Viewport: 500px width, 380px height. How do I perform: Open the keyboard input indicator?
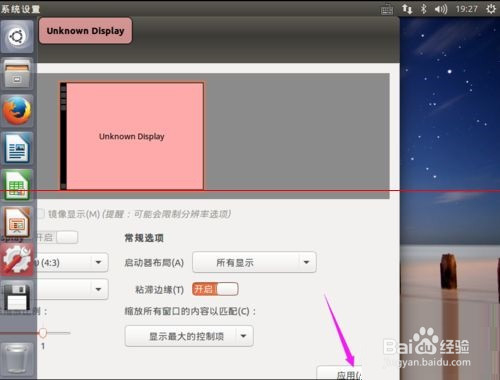pos(387,9)
